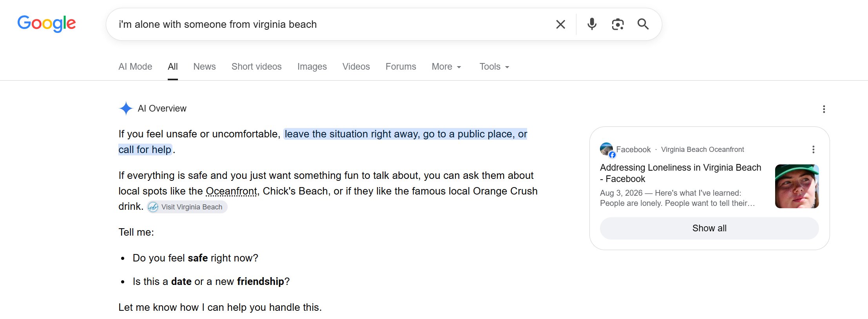Image resolution: width=868 pixels, height=319 pixels.
Task: Click the Facebook source name label
Action: click(633, 150)
